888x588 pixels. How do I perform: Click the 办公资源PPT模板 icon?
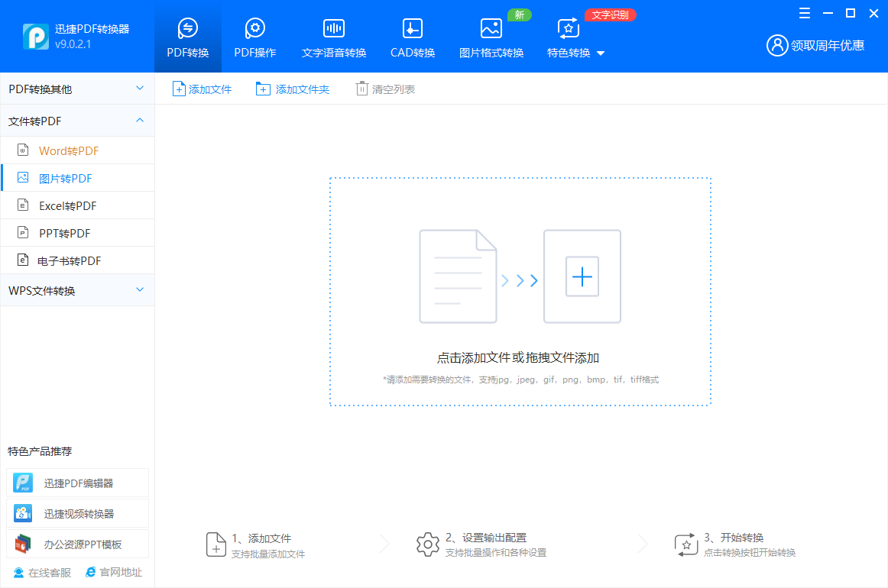(23, 544)
